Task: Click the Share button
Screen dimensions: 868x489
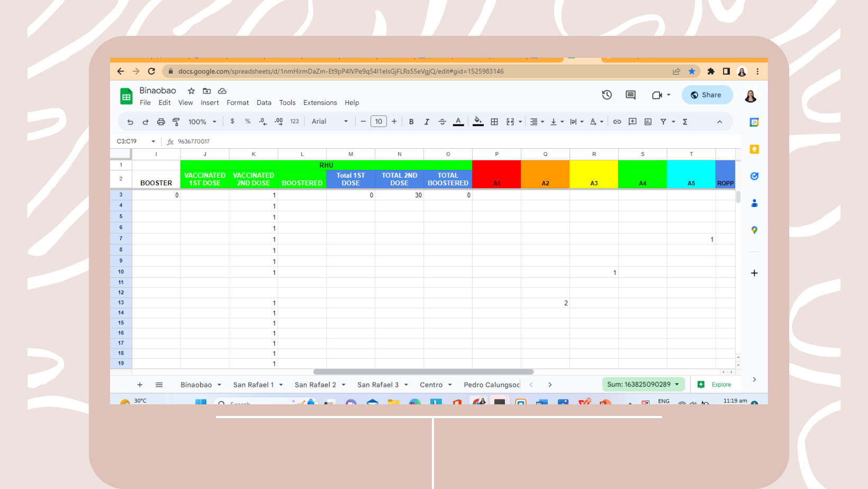Action: pyautogui.click(x=707, y=95)
